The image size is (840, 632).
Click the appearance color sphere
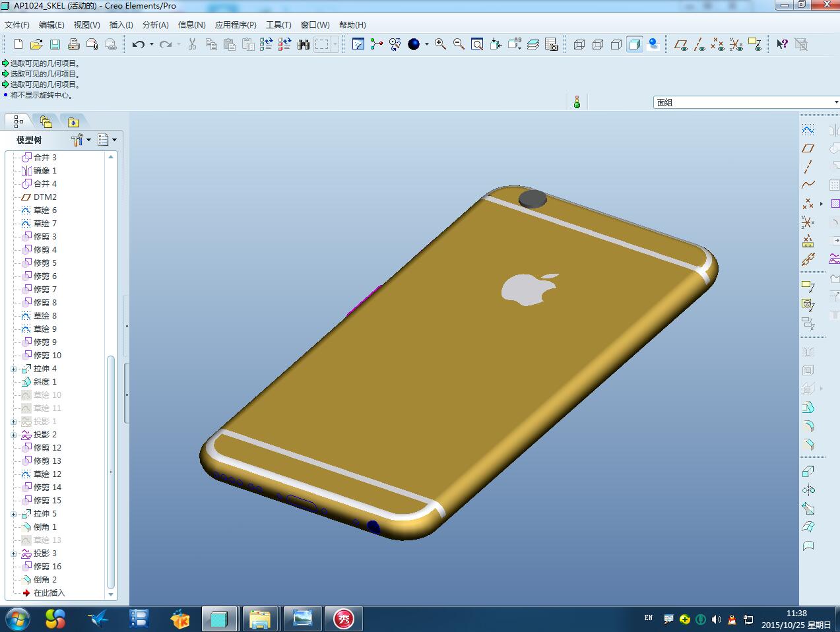coord(414,44)
